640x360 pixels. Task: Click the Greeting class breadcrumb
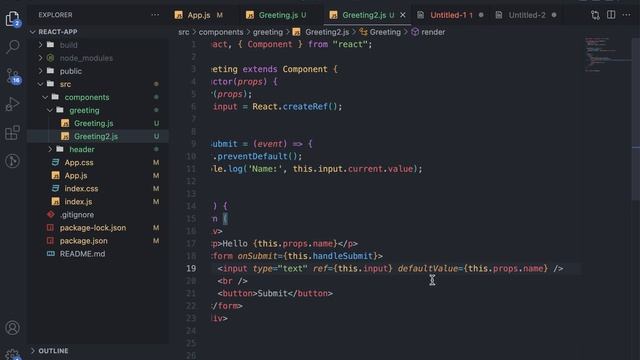[380, 32]
